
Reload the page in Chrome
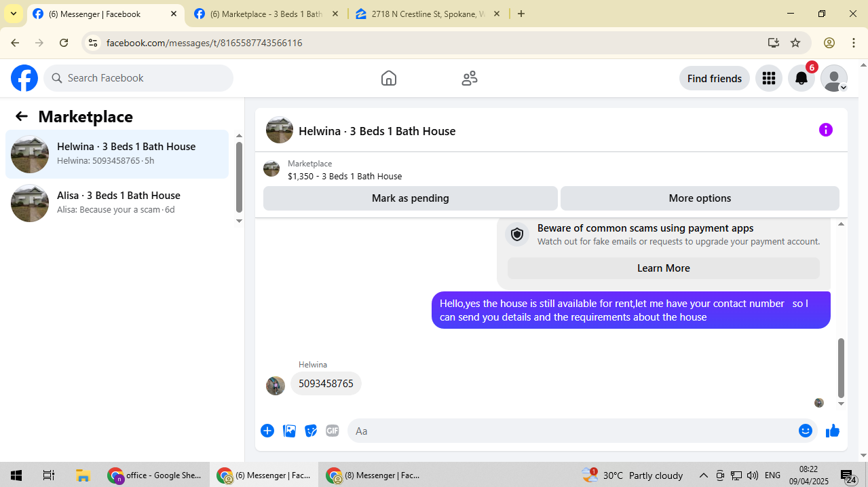point(64,43)
